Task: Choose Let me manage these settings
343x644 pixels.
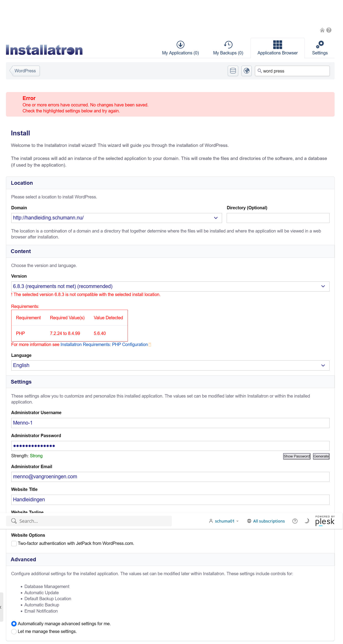Action: tap(14, 631)
